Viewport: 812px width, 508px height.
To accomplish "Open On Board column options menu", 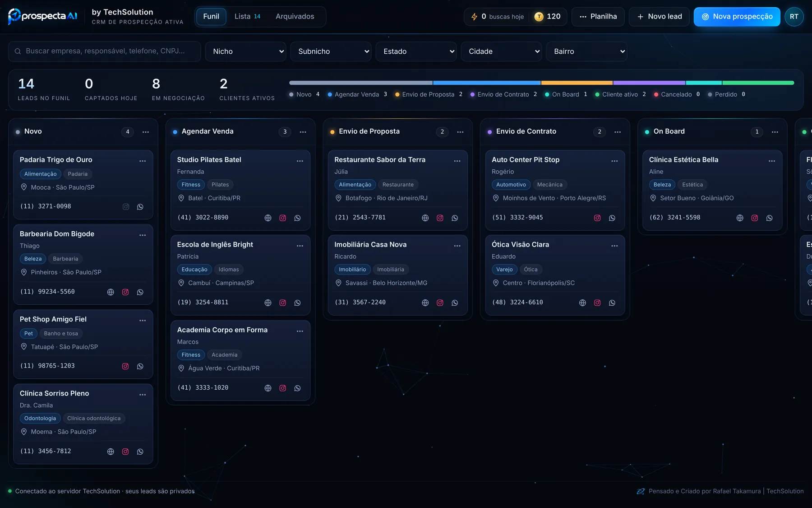I will tap(775, 132).
